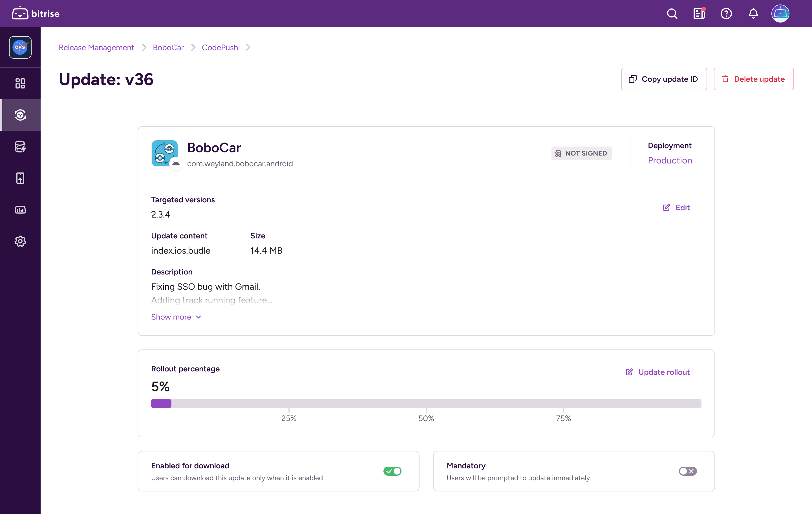Select the ORG workspace avatar
This screenshot has width=812, height=514.
[x=20, y=48]
